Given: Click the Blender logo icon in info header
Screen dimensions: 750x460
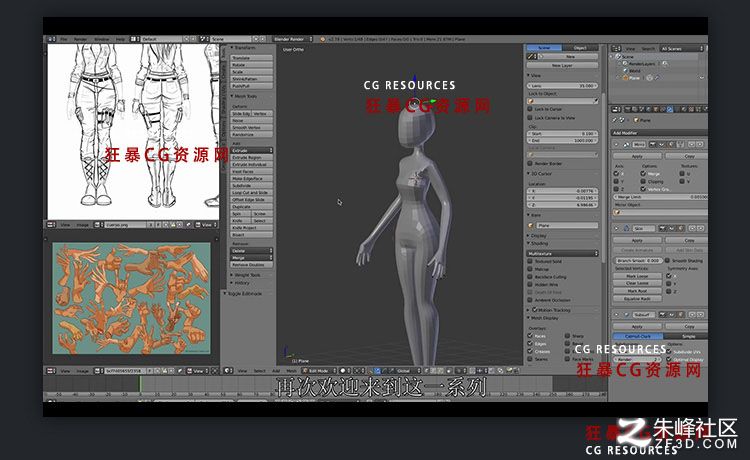Looking at the screenshot, I should (322, 39).
